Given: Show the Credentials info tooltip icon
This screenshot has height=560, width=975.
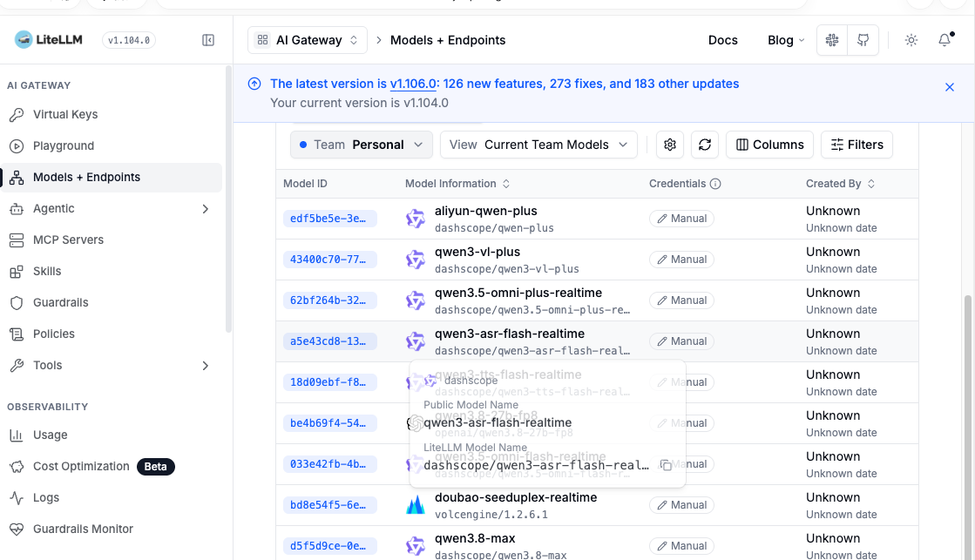Looking at the screenshot, I should click(x=715, y=184).
